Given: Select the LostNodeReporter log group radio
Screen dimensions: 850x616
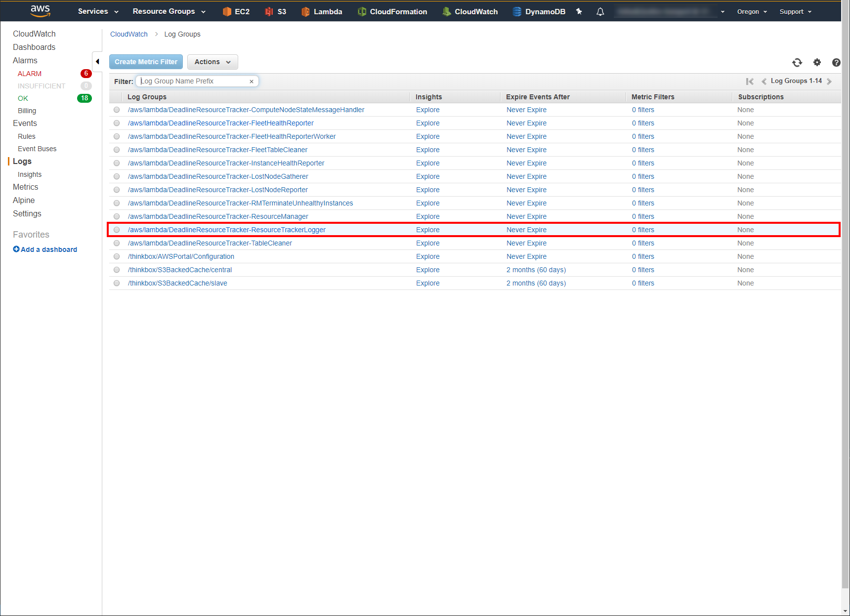Looking at the screenshot, I should pos(117,190).
